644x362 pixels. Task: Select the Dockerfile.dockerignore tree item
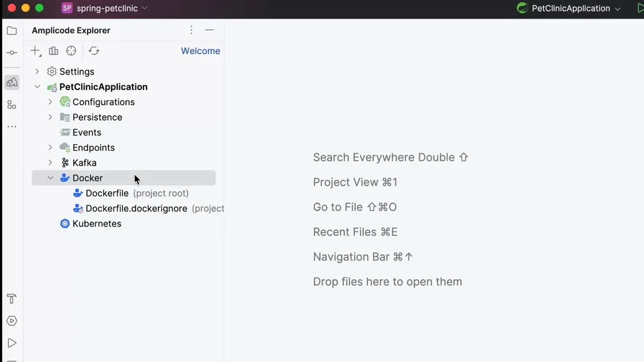pyautogui.click(x=149, y=208)
